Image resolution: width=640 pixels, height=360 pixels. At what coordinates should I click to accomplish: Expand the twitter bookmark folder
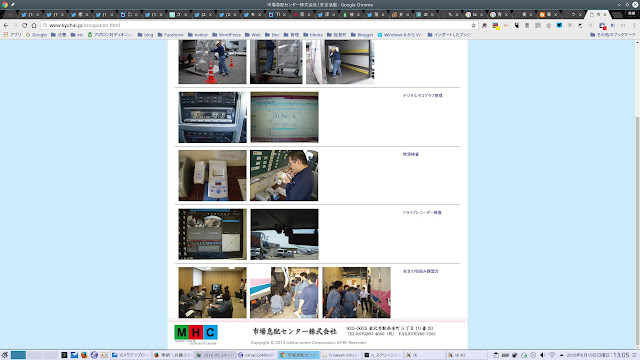[198, 35]
